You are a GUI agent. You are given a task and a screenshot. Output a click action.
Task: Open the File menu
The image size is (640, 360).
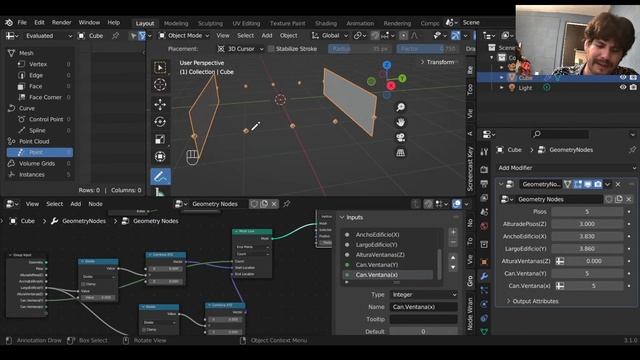point(22,22)
